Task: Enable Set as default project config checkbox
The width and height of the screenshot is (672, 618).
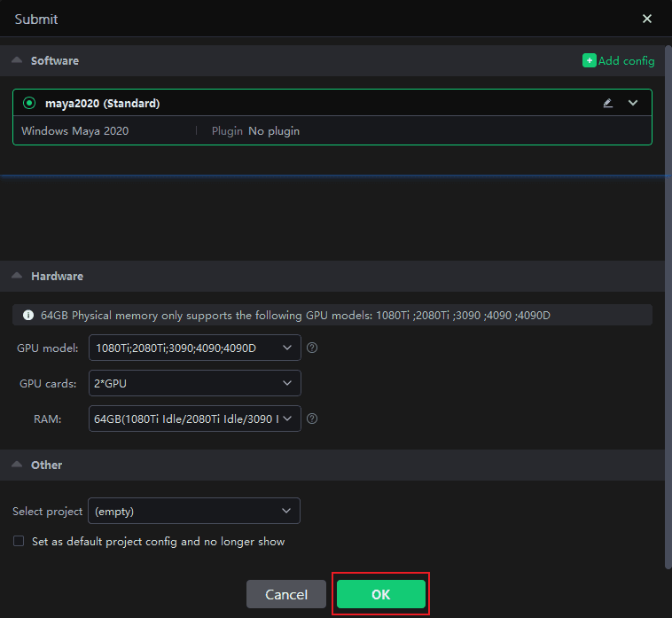Action: (x=19, y=541)
